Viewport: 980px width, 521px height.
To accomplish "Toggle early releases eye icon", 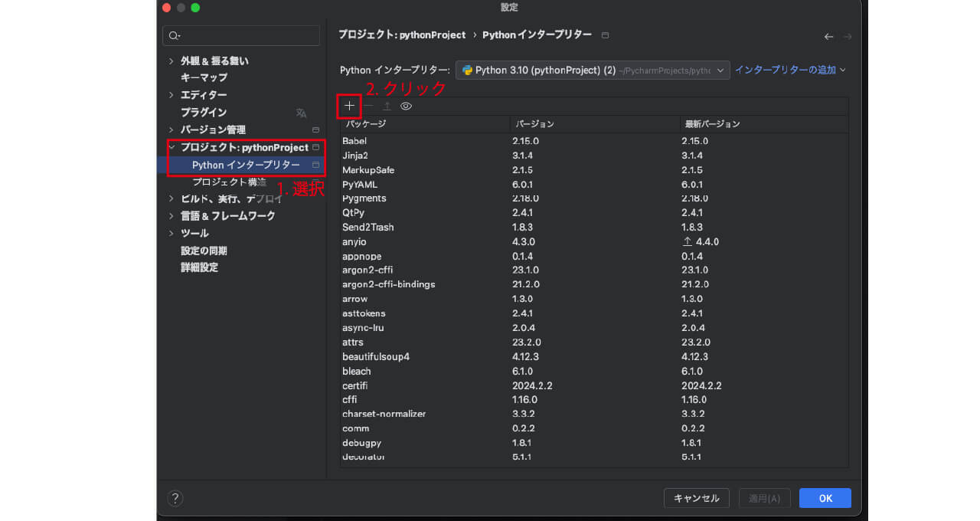I will (x=406, y=106).
